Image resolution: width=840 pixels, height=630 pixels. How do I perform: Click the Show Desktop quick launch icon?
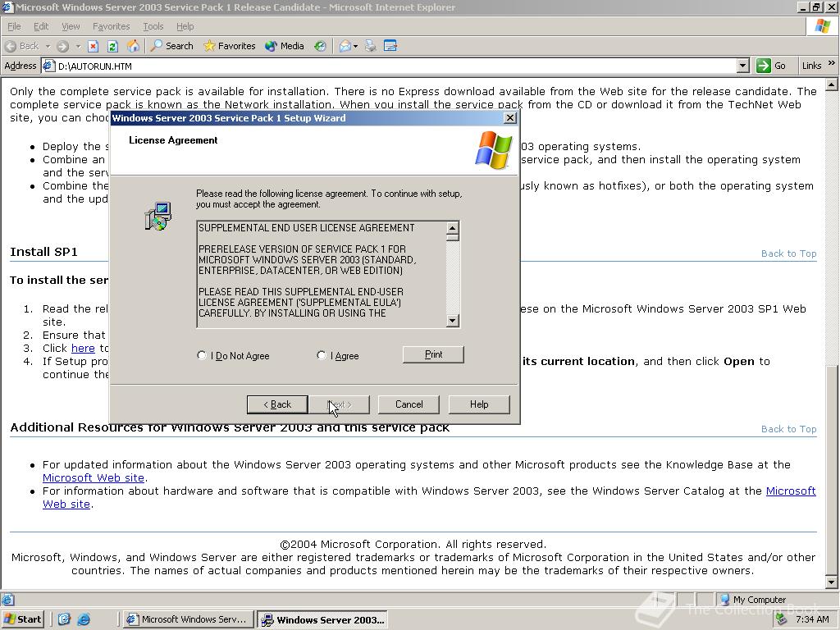(64, 619)
